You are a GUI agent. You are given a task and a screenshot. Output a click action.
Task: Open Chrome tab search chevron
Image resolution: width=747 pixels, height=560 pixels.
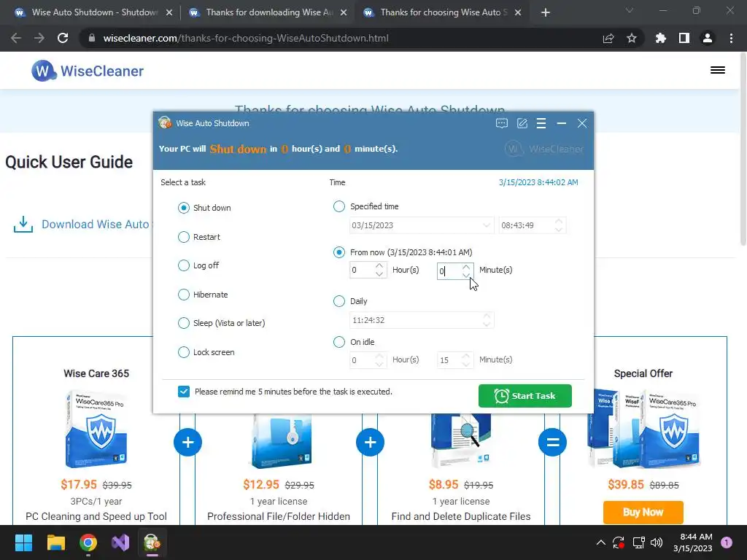[630, 10]
